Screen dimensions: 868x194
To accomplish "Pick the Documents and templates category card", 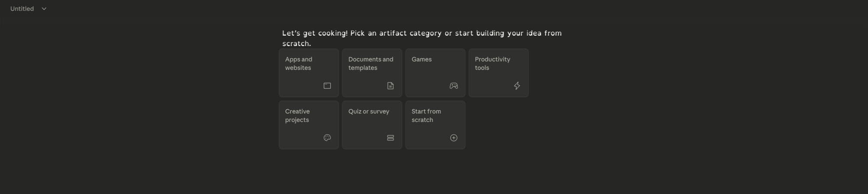I will pyautogui.click(x=372, y=73).
